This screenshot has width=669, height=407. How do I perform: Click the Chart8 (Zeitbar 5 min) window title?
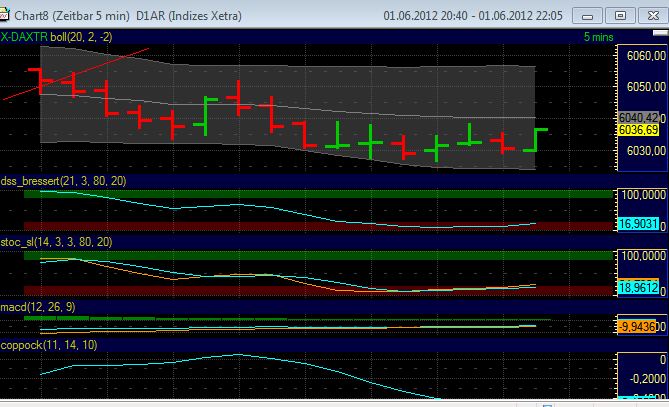72,16
